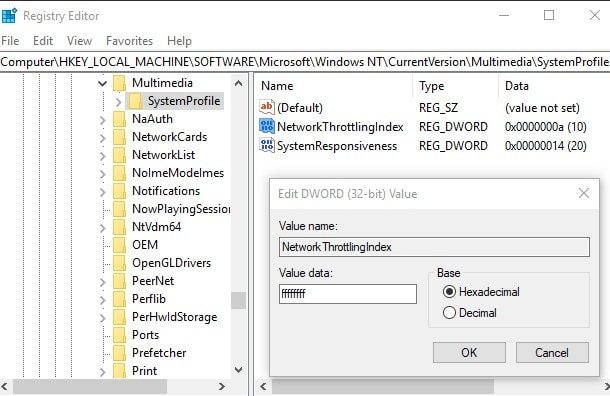Image resolution: width=610 pixels, height=396 pixels.
Task: Expand the PerHwIdStorage key
Action: (x=102, y=318)
